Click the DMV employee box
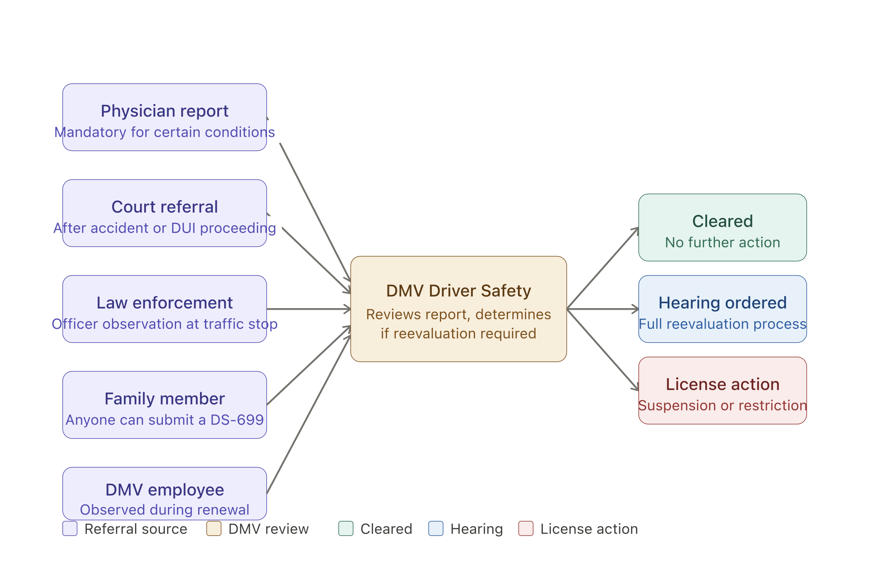The width and height of the screenshot is (892, 588). pyautogui.click(x=164, y=493)
